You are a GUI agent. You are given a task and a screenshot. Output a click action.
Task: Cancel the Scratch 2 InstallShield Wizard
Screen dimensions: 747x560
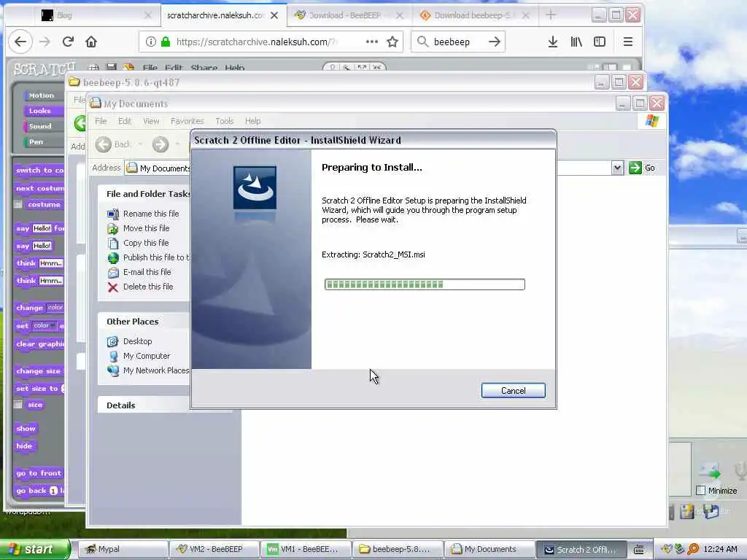[x=513, y=391]
